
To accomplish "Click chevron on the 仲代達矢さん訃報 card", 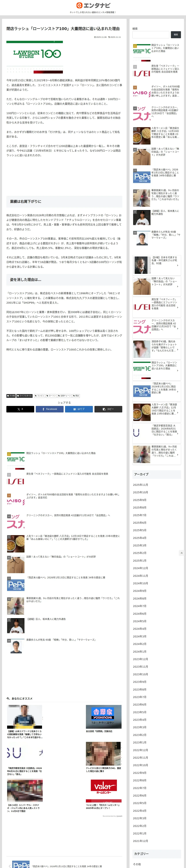I will point(178,265).
